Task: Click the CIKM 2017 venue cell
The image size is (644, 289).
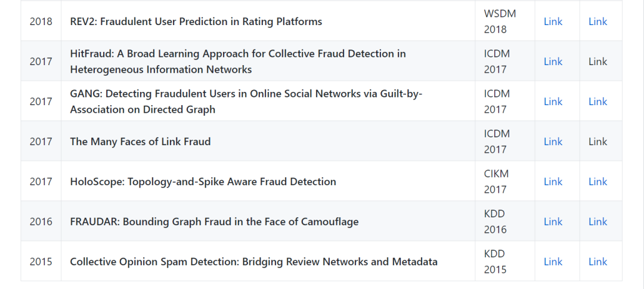Action: click(x=497, y=182)
